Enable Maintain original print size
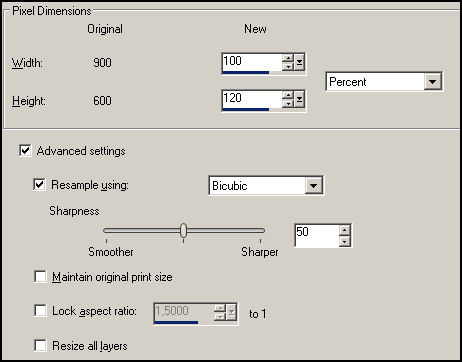462x362 pixels. point(40,276)
